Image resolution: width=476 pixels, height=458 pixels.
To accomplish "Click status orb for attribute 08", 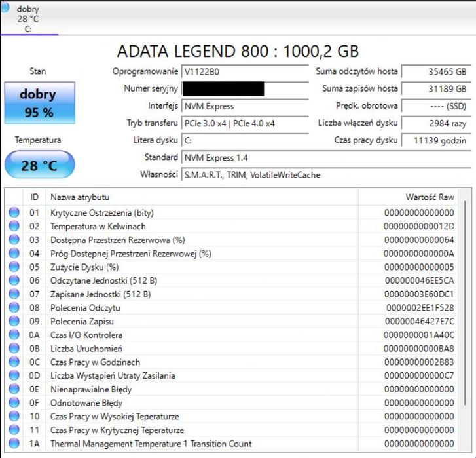I will coord(14,307).
